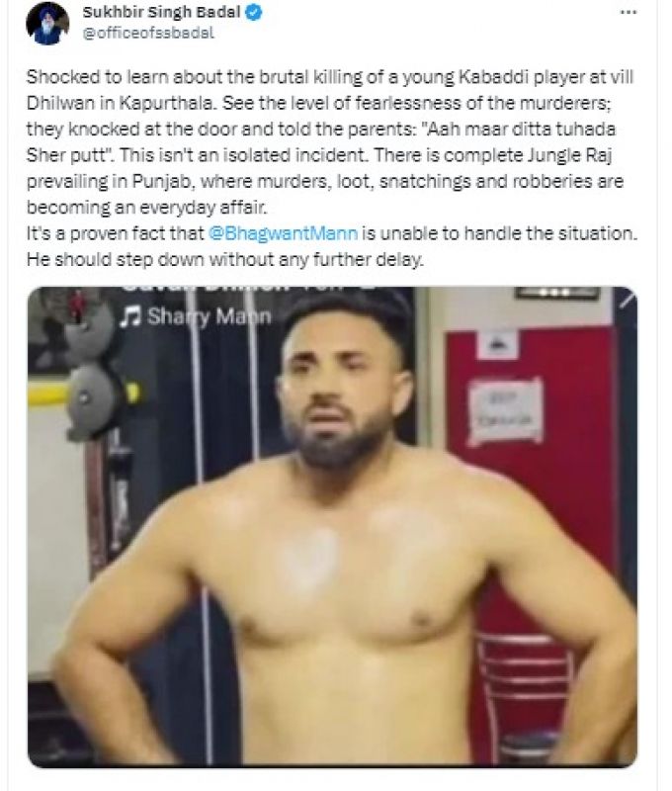Screen dimensions: 672x791
Task: Click the dots indicator atop the image
Action: click(x=557, y=292)
